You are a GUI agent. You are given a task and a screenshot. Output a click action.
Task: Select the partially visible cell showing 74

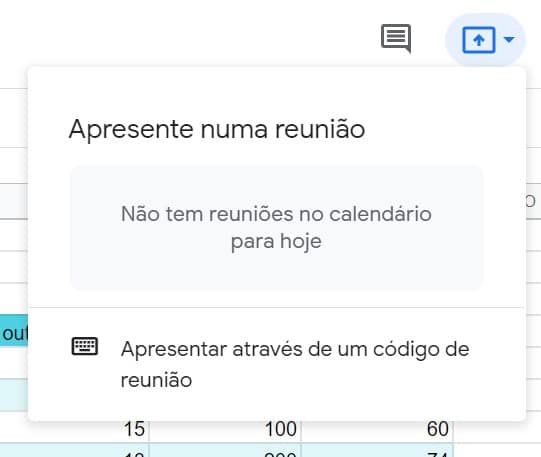[377, 450]
